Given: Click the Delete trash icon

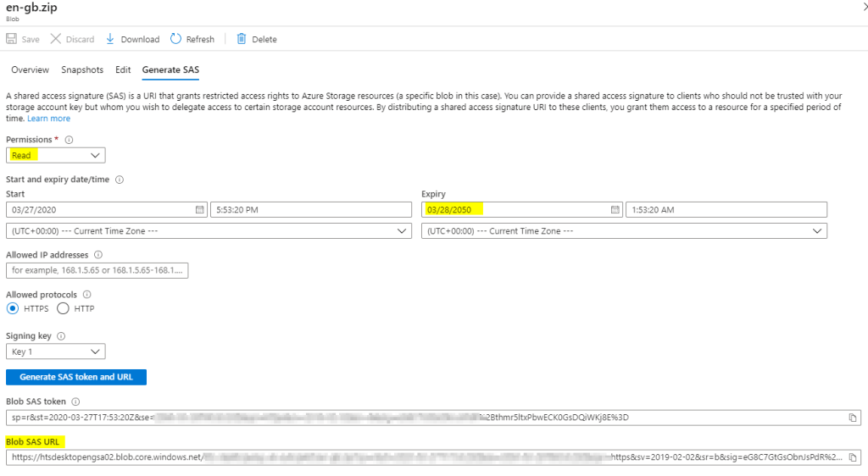Looking at the screenshot, I should click(242, 39).
